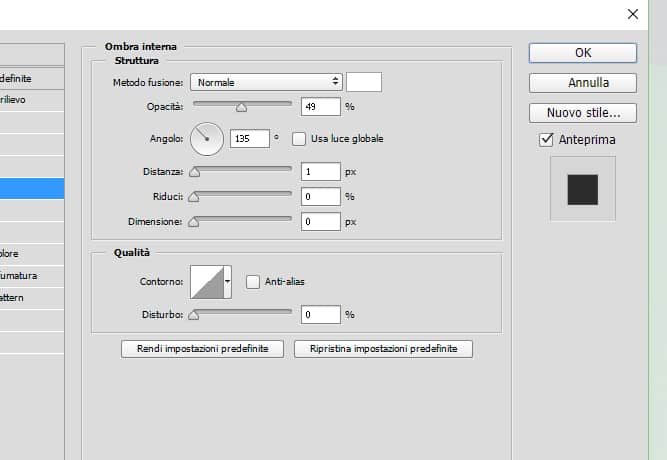
Task: Open the 'umatura' gradient overlay item
Action: click(32, 275)
